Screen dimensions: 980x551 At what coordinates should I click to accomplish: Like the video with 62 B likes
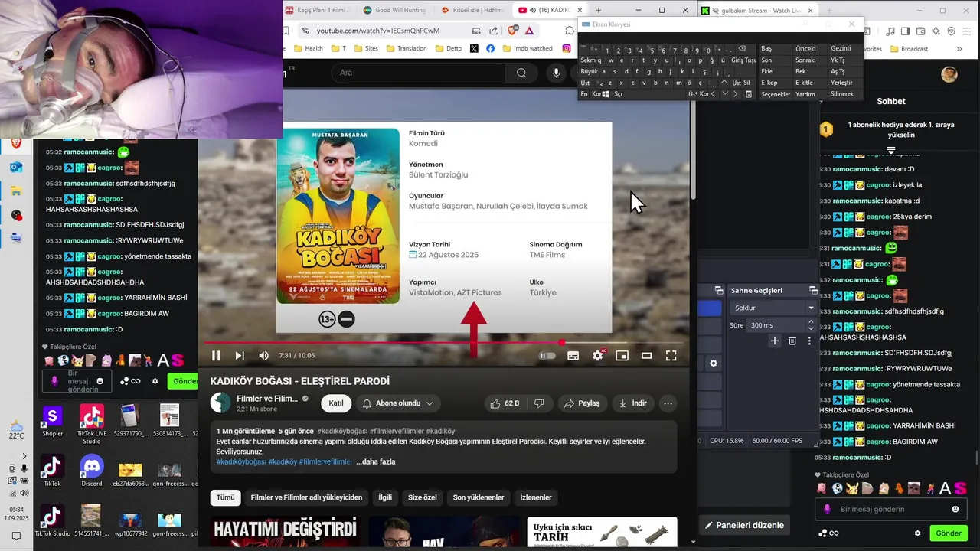505,403
